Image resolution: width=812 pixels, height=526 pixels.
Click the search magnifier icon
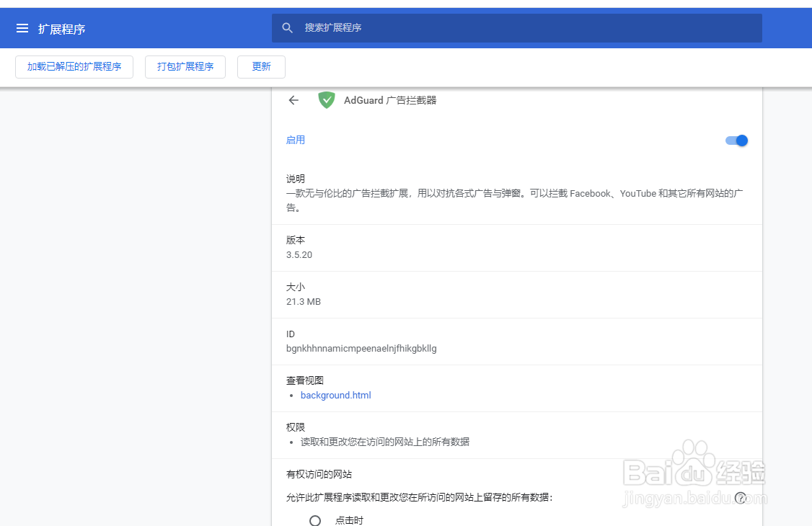[287, 27]
